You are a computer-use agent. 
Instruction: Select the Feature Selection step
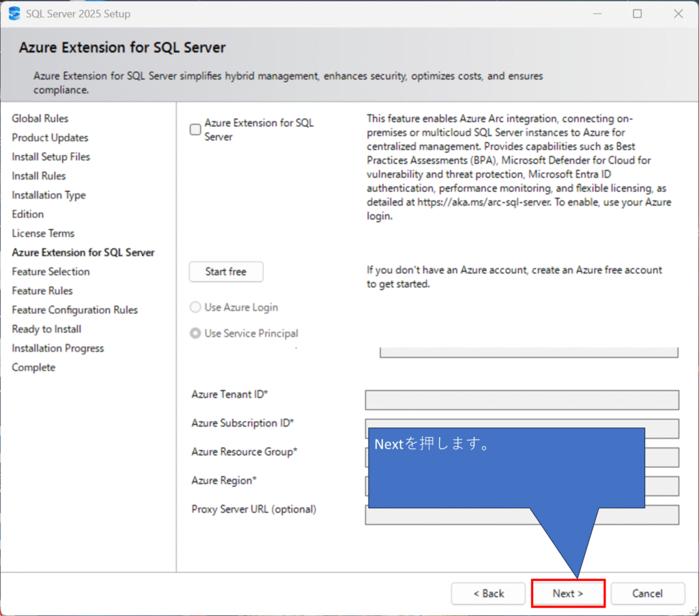coord(51,272)
